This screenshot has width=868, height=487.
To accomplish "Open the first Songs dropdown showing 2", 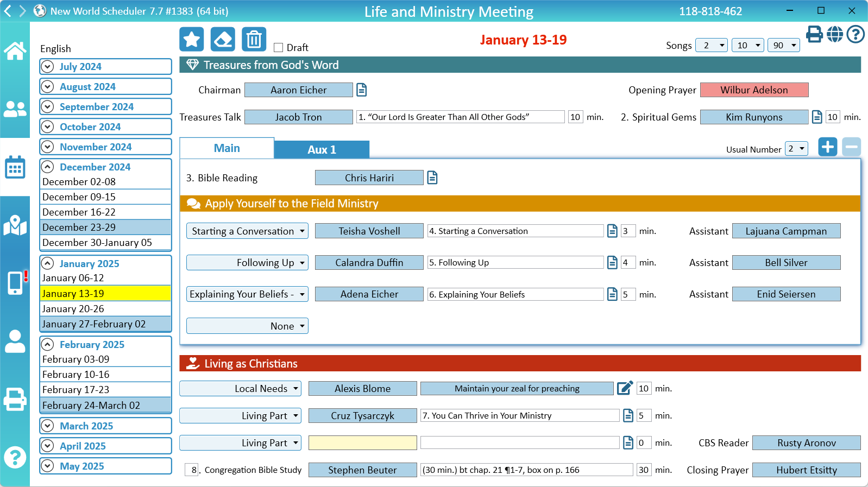I will (712, 45).
